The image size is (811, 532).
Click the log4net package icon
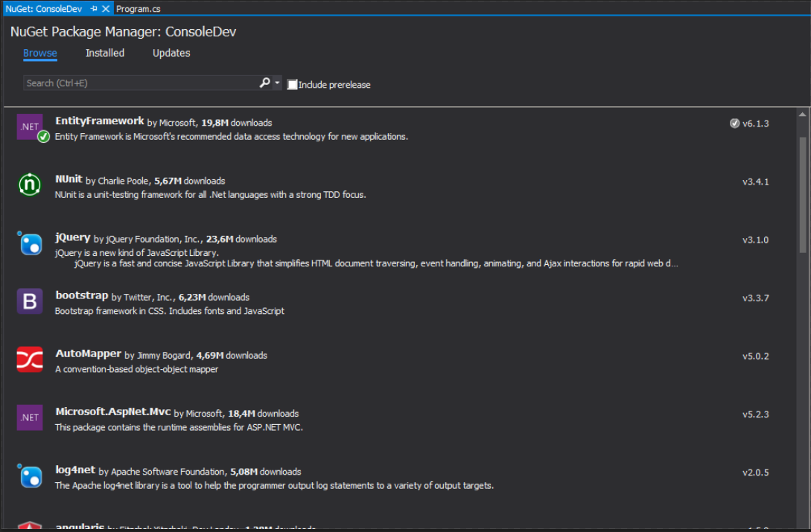(x=30, y=475)
